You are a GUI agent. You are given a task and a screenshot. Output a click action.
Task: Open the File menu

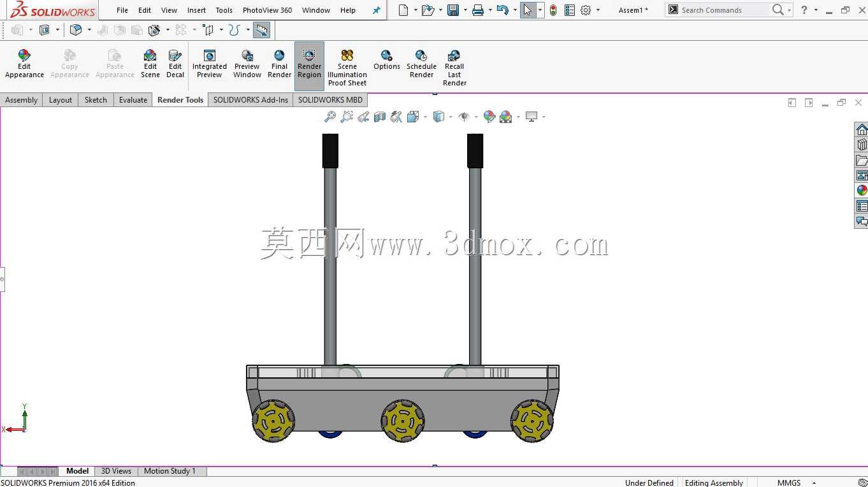click(x=122, y=10)
